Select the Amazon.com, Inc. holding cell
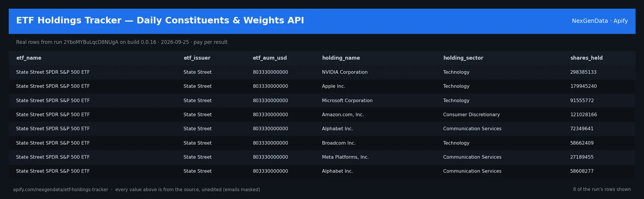Image resolution: width=644 pixels, height=199 pixels. tap(343, 115)
